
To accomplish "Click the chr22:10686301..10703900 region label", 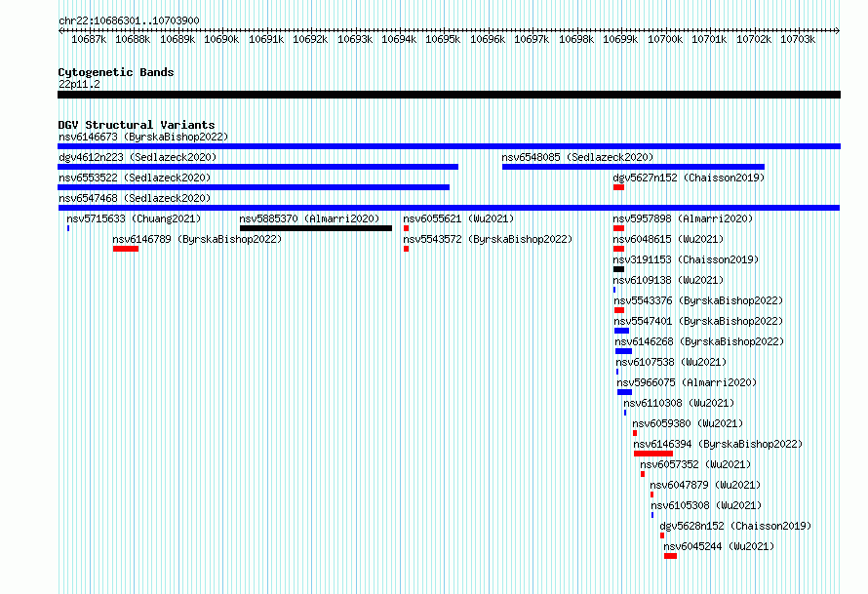I will 129,20.
